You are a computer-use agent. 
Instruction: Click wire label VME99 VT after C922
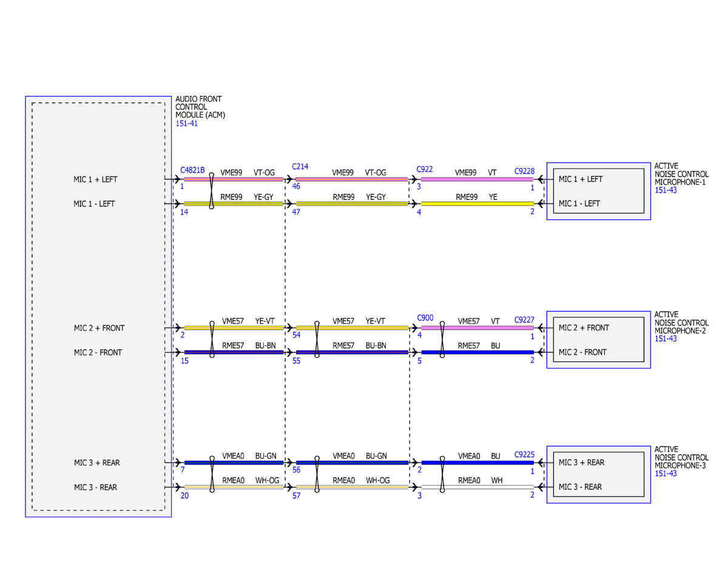476,173
